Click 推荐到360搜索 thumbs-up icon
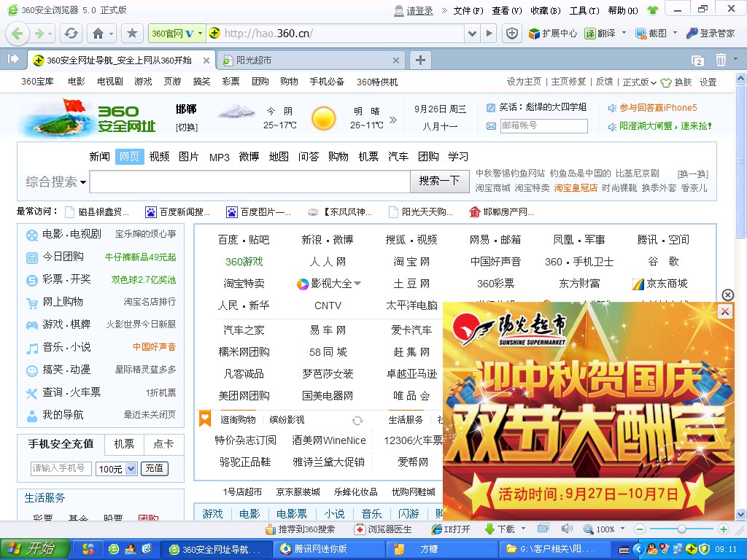The image size is (747, 560). pyautogui.click(x=271, y=529)
